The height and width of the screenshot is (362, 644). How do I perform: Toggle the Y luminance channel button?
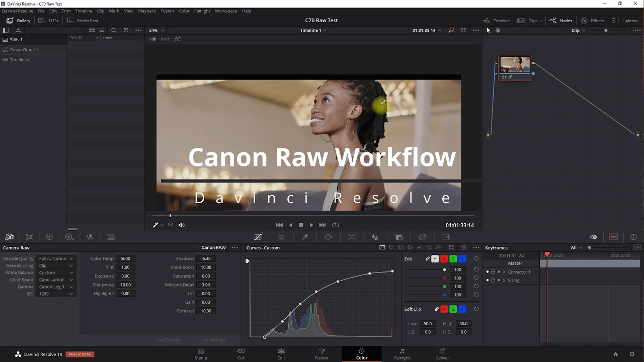tap(435, 259)
